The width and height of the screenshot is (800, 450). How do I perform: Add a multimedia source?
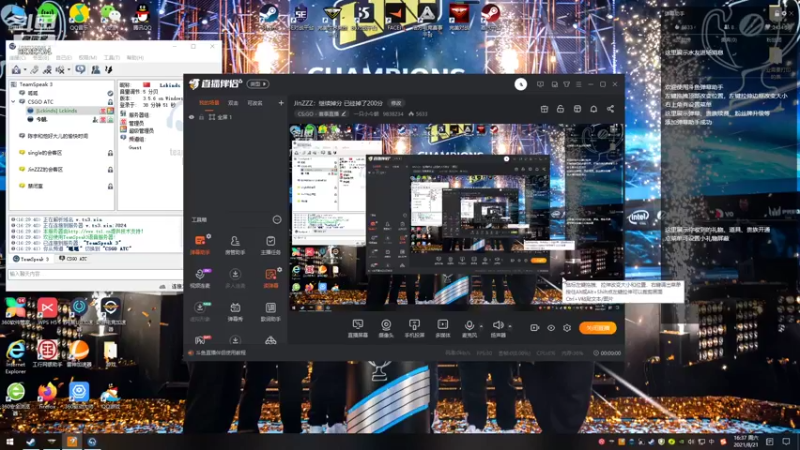442,328
